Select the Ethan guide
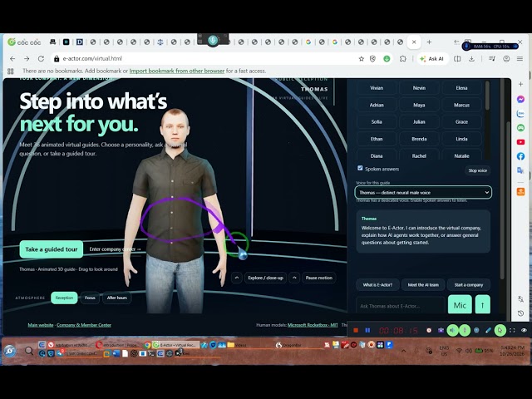The image size is (532, 399). (x=377, y=139)
